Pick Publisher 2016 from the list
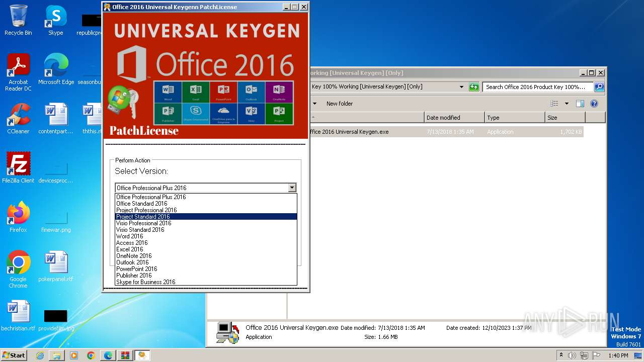The image size is (644, 362). tap(206, 276)
